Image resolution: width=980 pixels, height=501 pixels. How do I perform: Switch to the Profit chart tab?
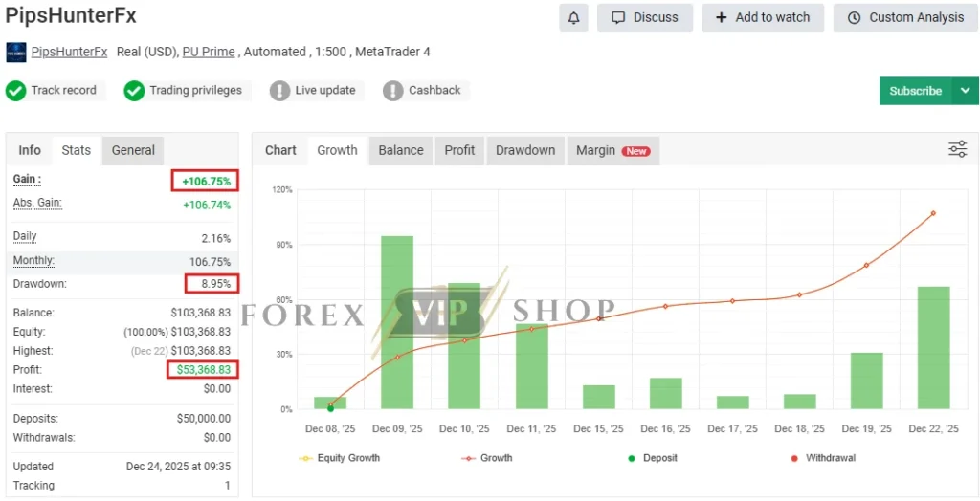[459, 150]
